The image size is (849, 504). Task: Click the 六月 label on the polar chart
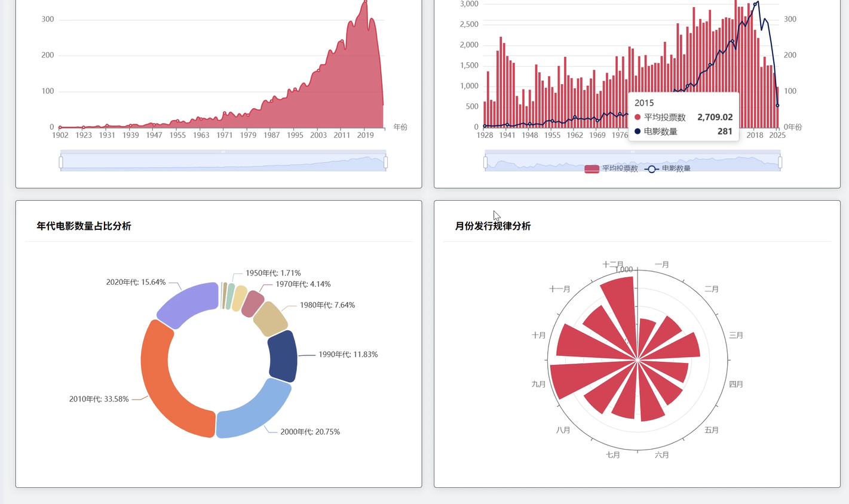(x=662, y=455)
